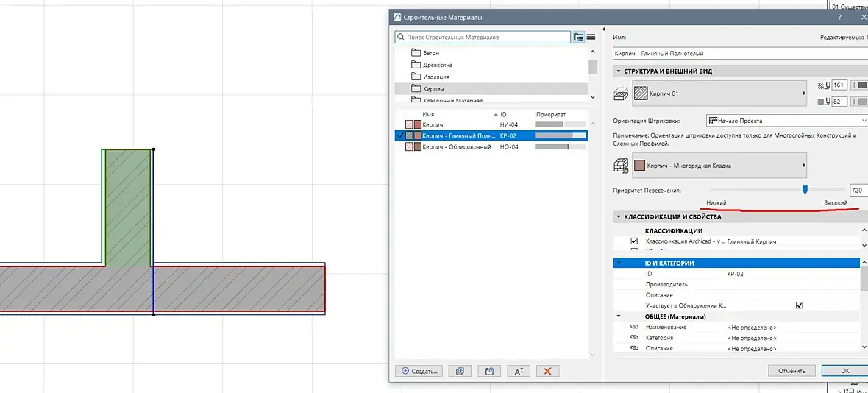Click the Производитель property row
Screen dimensions: 868x393
[x=737, y=285]
